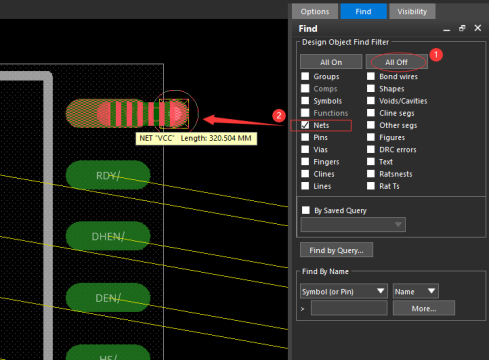Close the Find panel
Image resolution: width=489 pixels, height=361 pixels.
(x=478, y=28)
